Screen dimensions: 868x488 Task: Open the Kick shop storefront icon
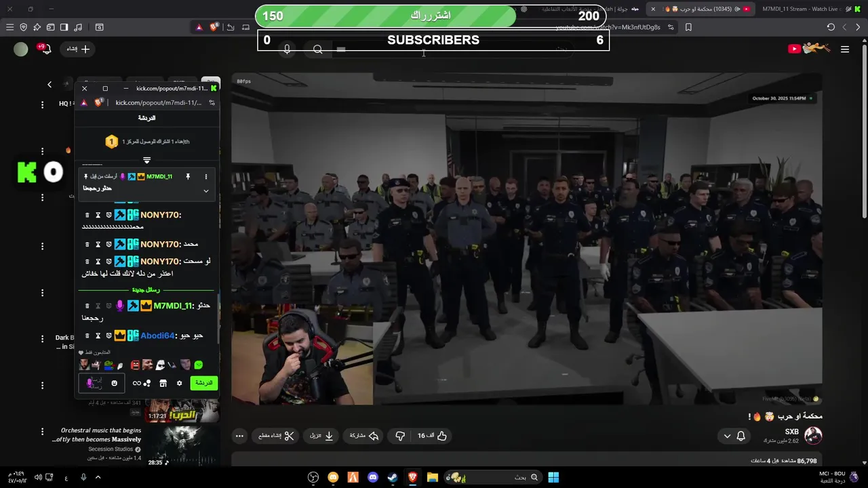tap(163, 383)
